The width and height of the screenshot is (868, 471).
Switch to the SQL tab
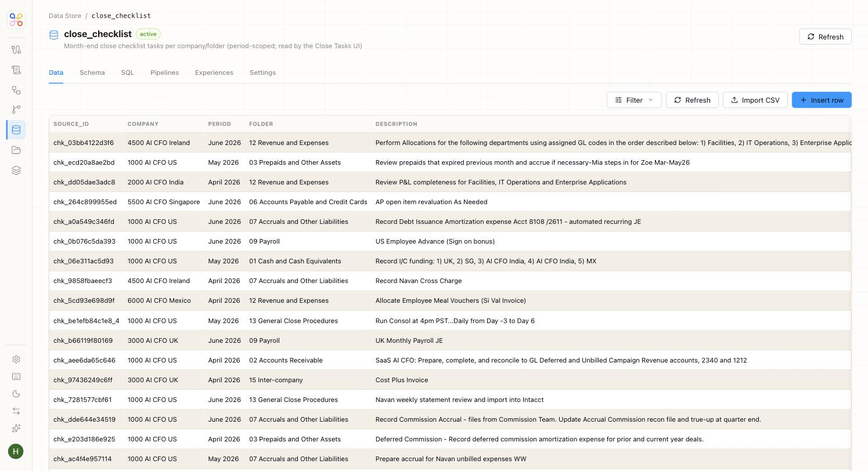128,73
